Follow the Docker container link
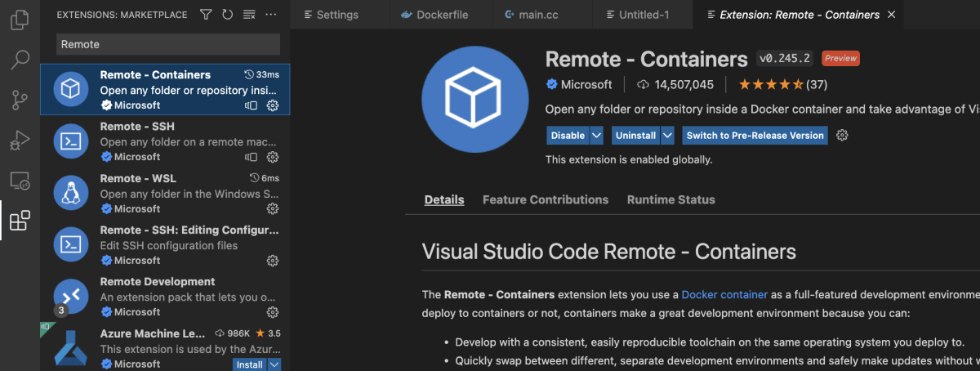The height and width of the screenshot is (371, 980). [724, 294]
